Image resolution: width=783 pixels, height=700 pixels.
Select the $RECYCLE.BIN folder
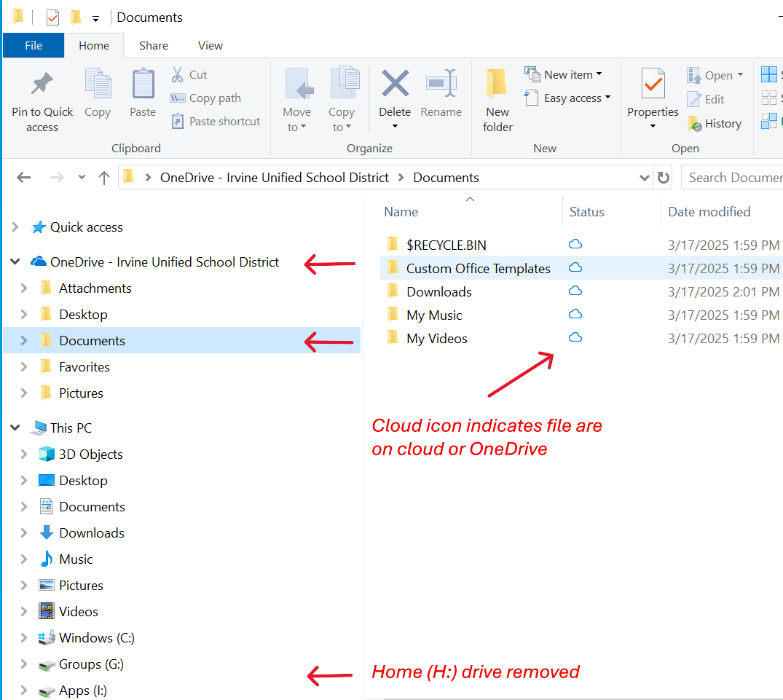pyautogui.click(x=446, y=245)
